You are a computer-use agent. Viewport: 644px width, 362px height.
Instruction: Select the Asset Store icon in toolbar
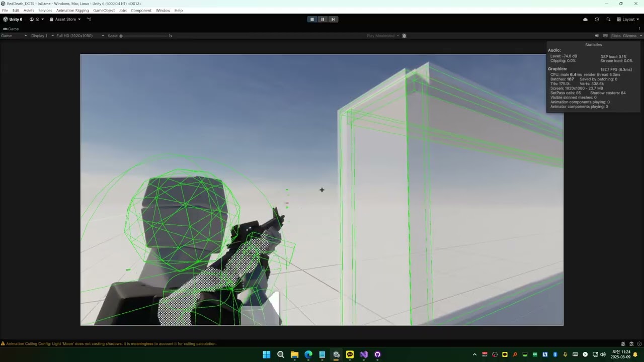click(x=51, y=19)
